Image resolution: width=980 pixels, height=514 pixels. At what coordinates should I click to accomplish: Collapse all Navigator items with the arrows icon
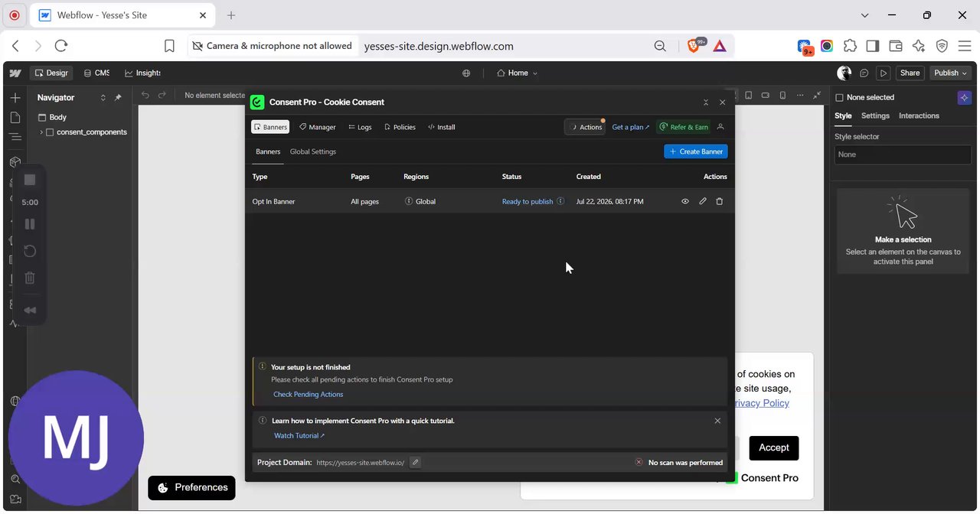pyautogui.click(x=103, y=98)
